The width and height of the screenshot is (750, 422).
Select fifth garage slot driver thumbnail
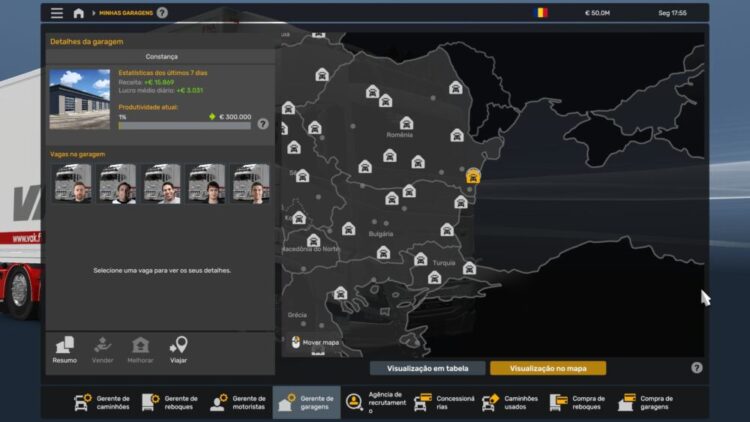(250, 184)
